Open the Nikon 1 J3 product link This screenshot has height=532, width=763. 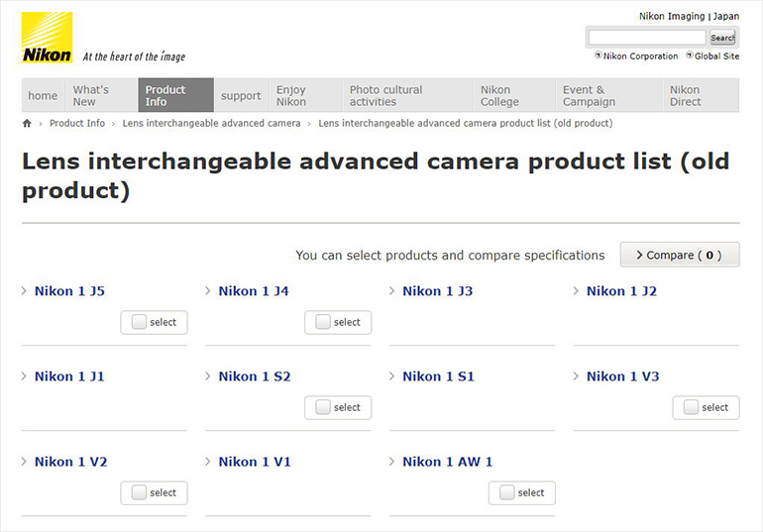point(437,291)
